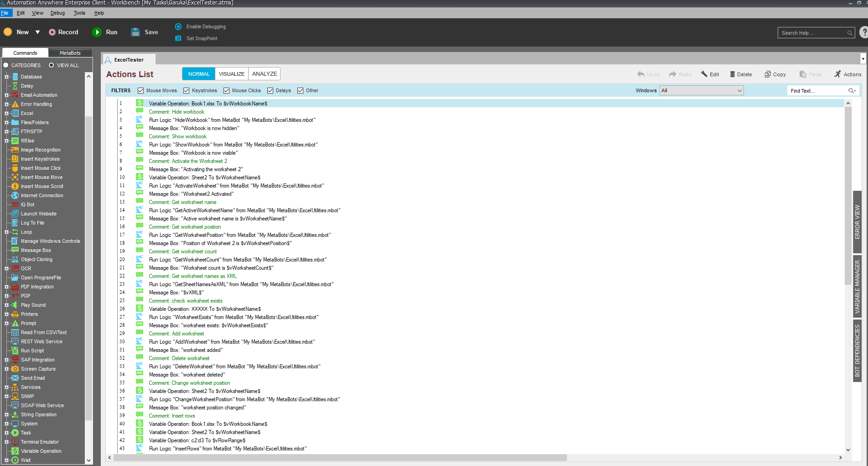Image resolution: width=868 pixels, height=466 pixels.
Task: Click the PDF Integration command icon
Action: (x=15, y=287)
